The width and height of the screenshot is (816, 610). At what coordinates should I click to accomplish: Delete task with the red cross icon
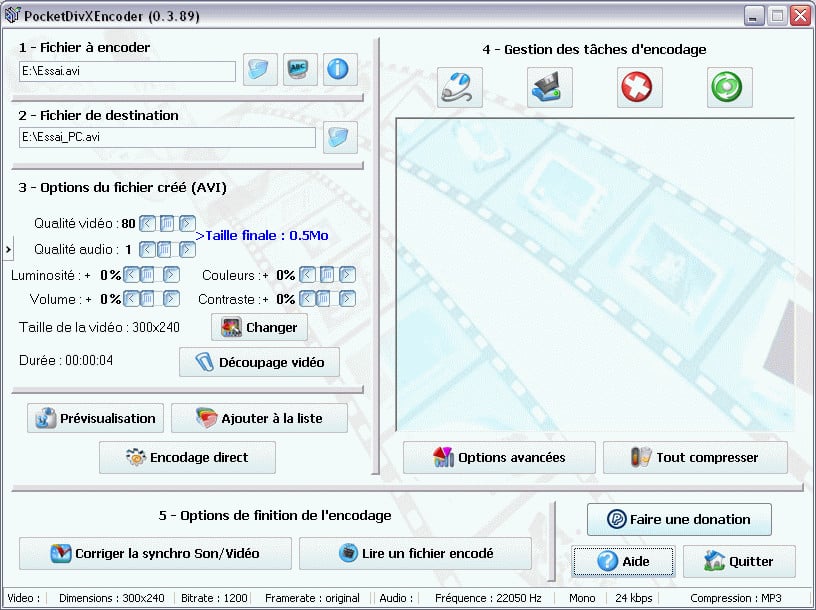[x=640, y=88]
